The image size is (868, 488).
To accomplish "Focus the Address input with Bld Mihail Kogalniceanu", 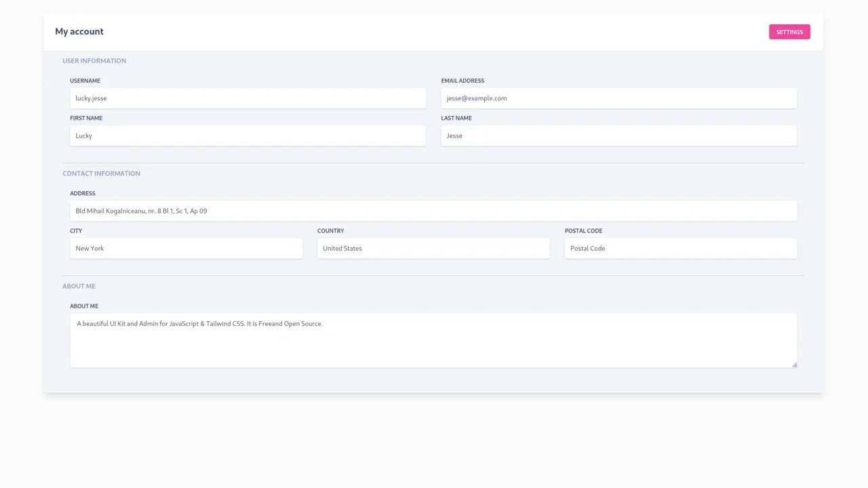I will pos(433,211).
